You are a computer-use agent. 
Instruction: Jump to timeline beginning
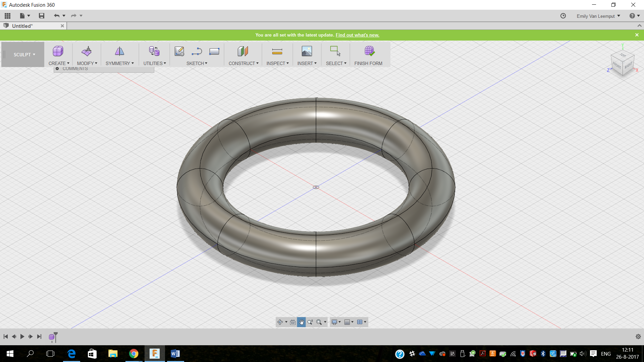pyautogui.click(x=6, y=337)
